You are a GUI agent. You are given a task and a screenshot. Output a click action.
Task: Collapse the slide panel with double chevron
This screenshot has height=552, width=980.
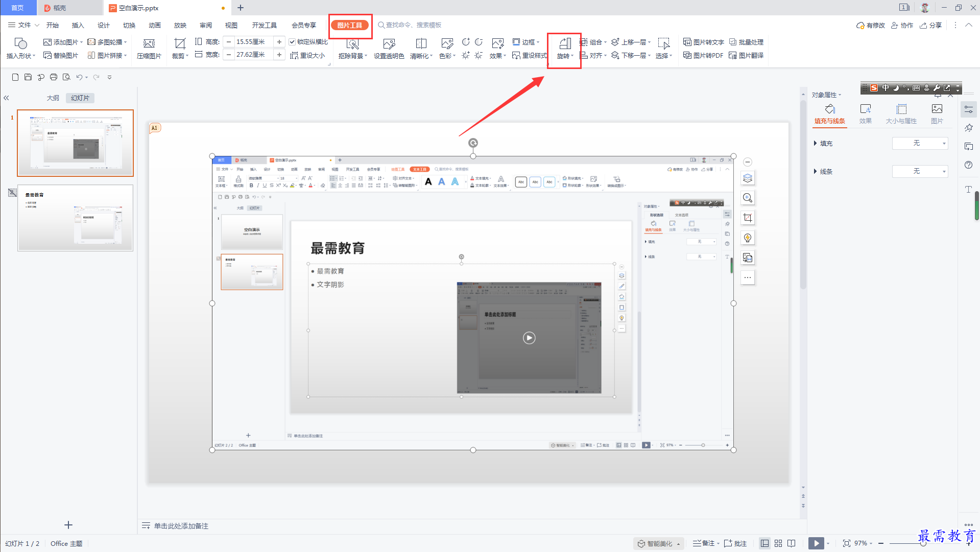[x=7, y=98]
